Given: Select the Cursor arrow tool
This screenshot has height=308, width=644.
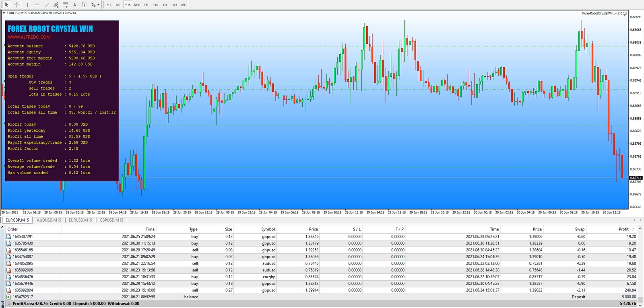Looking at the screenshot, I should (x=6, y=5).
